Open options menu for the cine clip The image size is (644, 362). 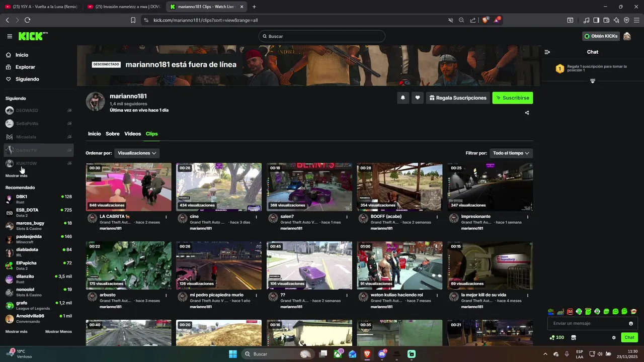point(257,217)
